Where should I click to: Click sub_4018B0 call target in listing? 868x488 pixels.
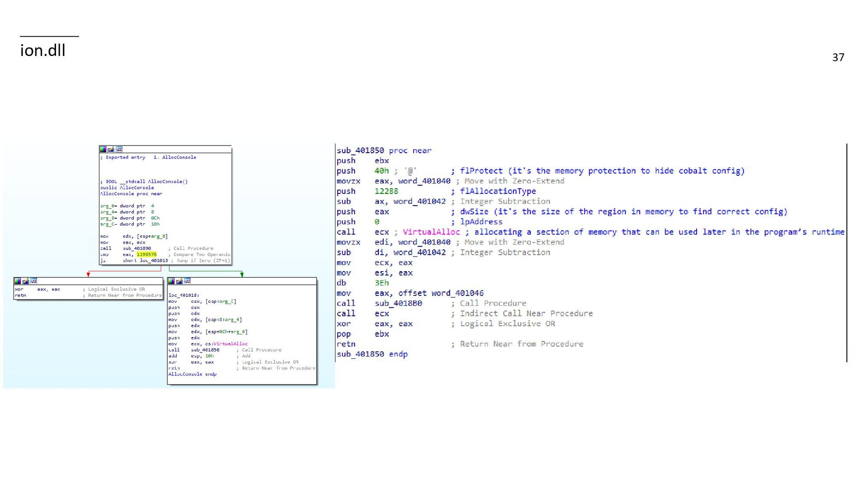tap(398, 303)
